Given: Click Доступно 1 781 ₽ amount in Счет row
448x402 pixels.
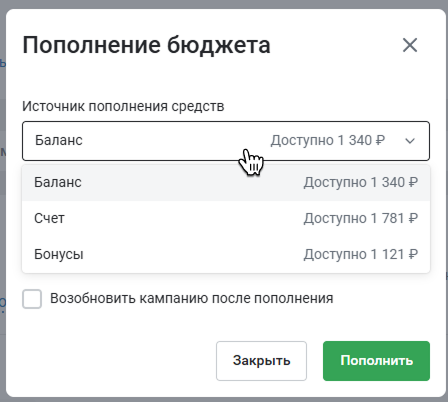Looking at the screenshot, I should pyautogui.click(x=361, y=218).
